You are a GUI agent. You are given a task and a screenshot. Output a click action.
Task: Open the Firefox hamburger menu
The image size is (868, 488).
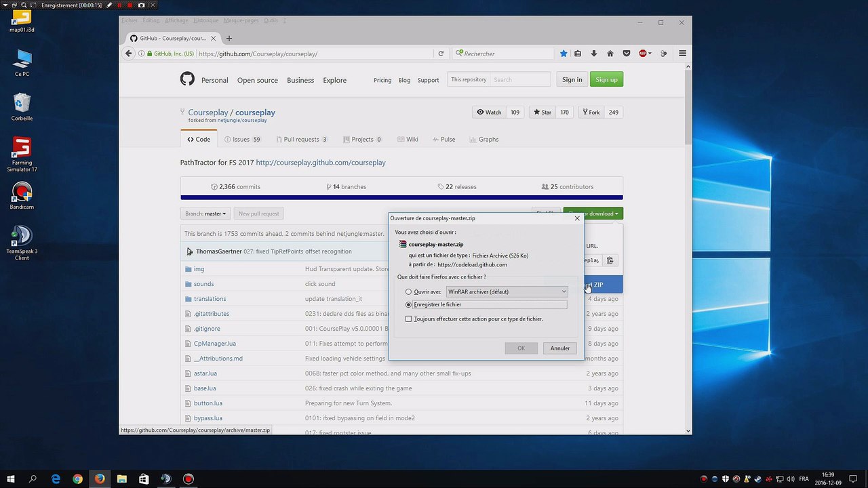[683, 54]
